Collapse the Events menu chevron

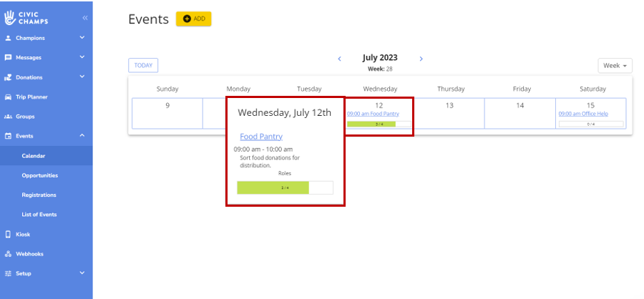(82, 136)
